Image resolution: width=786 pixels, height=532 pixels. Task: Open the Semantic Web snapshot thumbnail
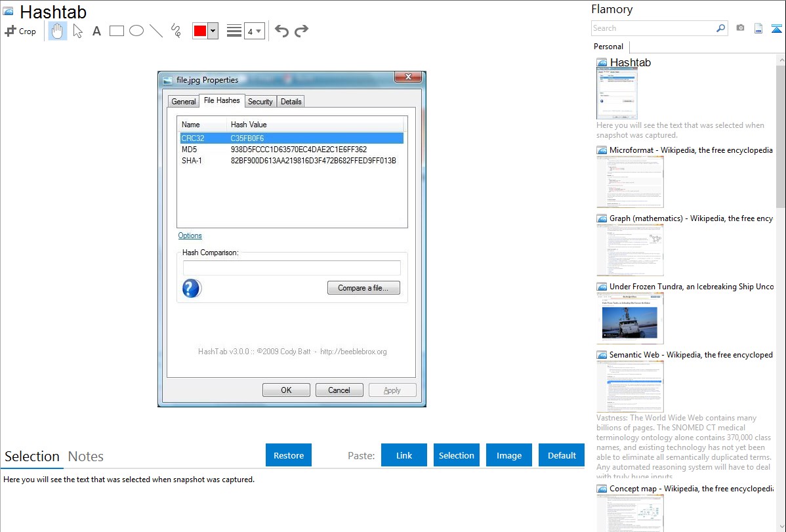pyautogui.click(x=630, y=386)
